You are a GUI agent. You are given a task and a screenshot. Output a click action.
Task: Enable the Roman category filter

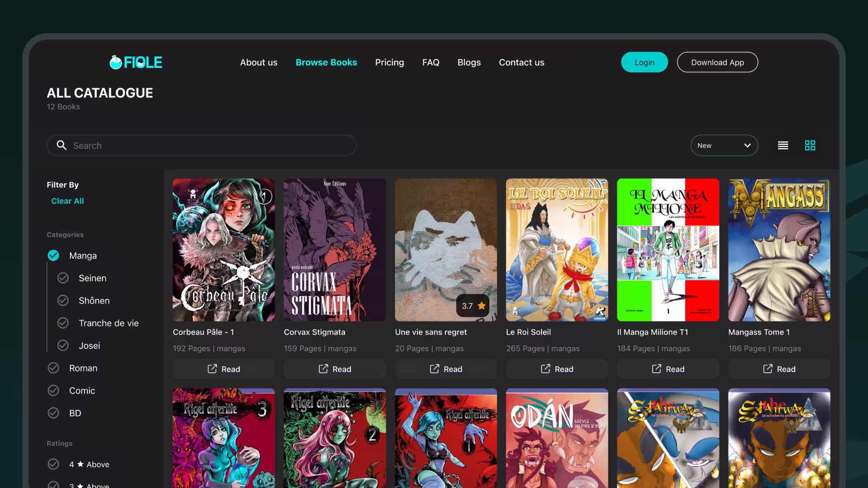(53, 368)
